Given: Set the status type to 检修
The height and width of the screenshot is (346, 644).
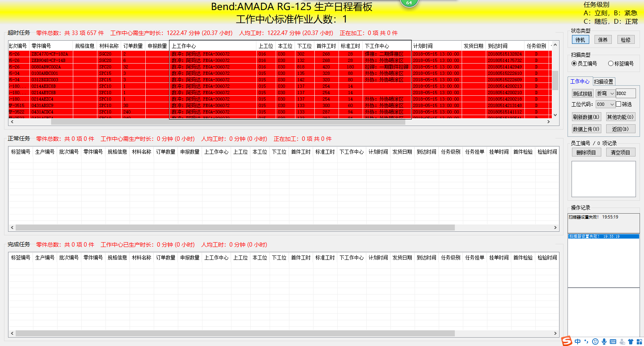Looking at the screenshot, I should (x=626, y=40).
